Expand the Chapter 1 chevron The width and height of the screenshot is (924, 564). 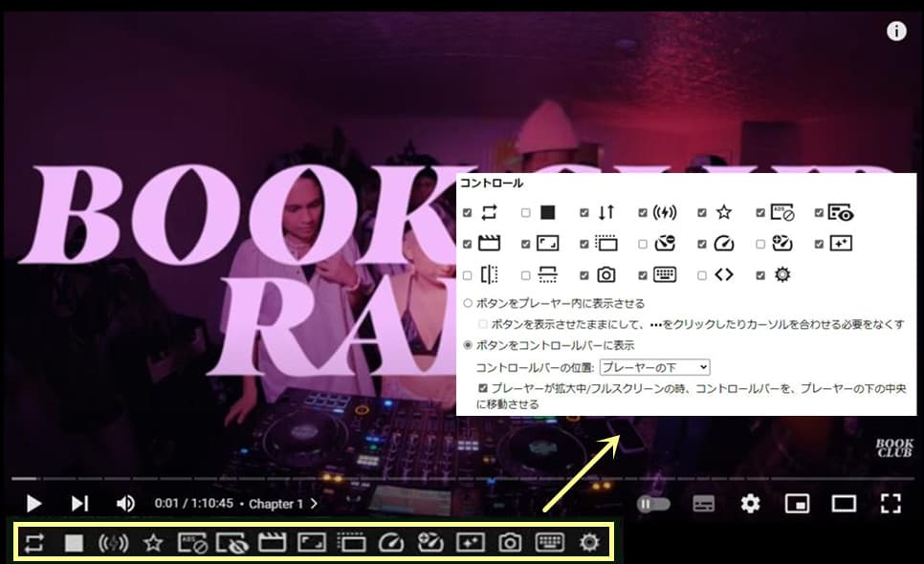pos(314,504)
